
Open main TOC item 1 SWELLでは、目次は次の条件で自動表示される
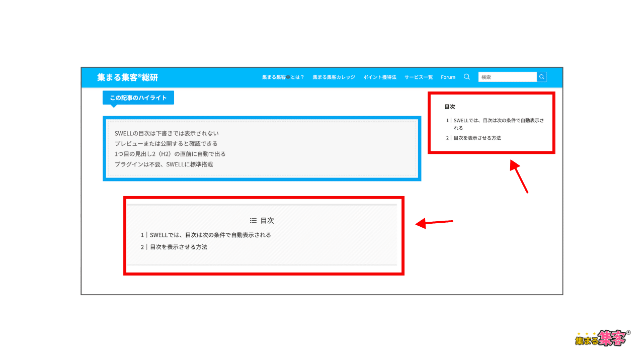coord(210,235)
